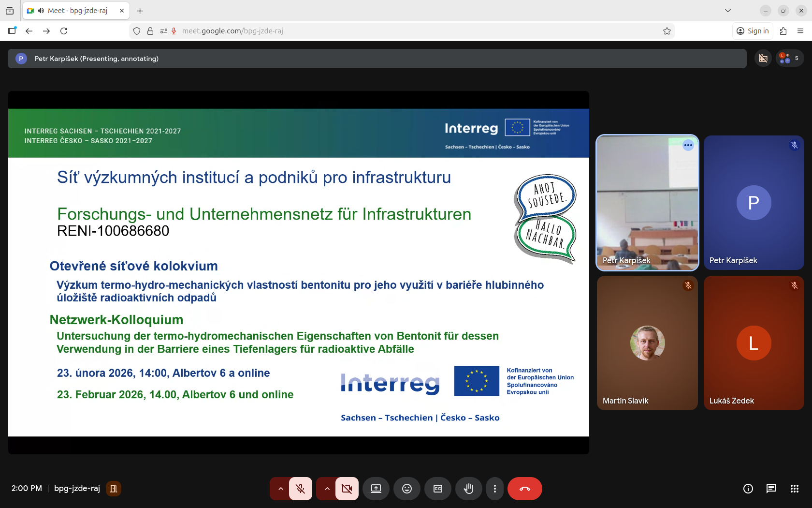
Task: Open meeting details info icon
Action: point(748,489)
